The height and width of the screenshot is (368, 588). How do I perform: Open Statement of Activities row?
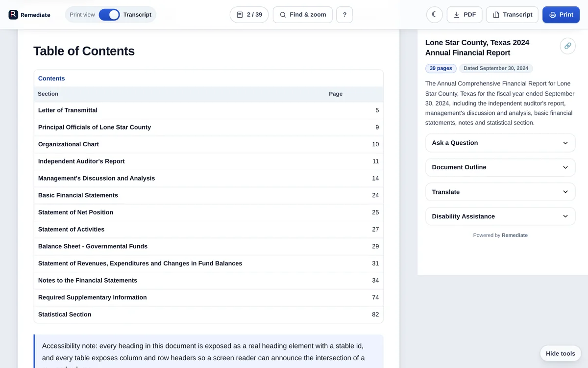[x=208, y=229]
